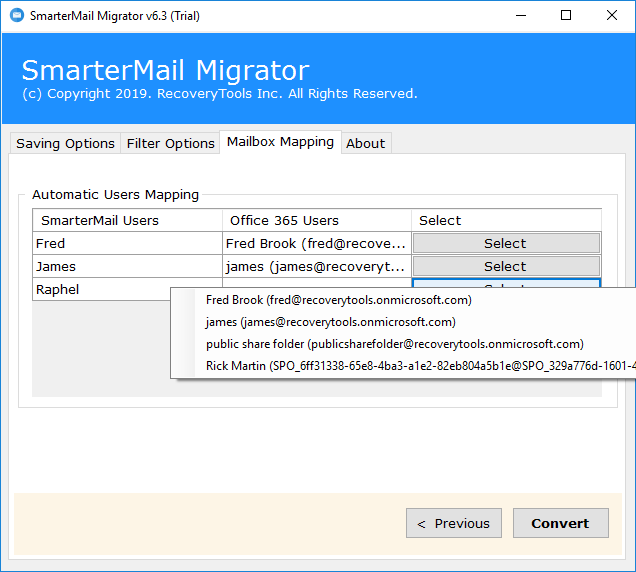Viewport: 636px width, 572px height.
Task: Click the Fred Brook (fred@recove... cell
Action: click(x=317, y=243)
